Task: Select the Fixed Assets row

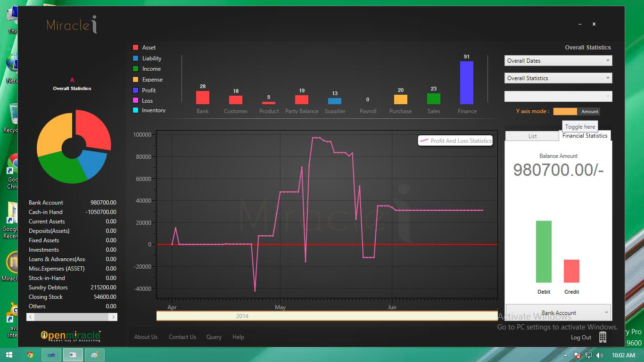Action: point(72,240)
